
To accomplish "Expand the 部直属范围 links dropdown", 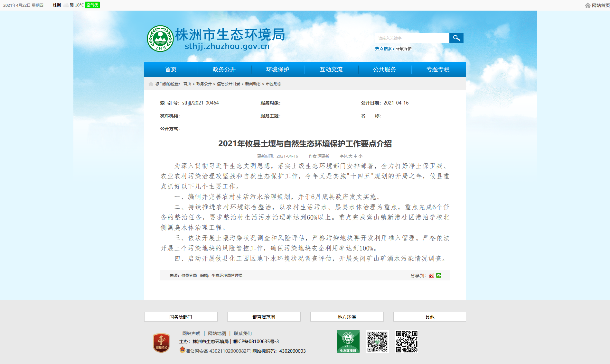I will click(264, 317).
